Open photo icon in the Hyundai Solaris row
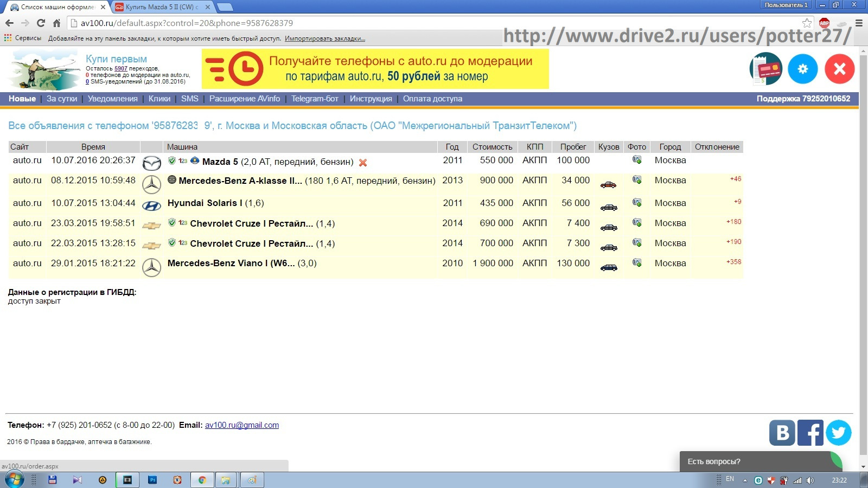Image resolution: width=868 pixels, height=488 pixels. tap(637, 202)
